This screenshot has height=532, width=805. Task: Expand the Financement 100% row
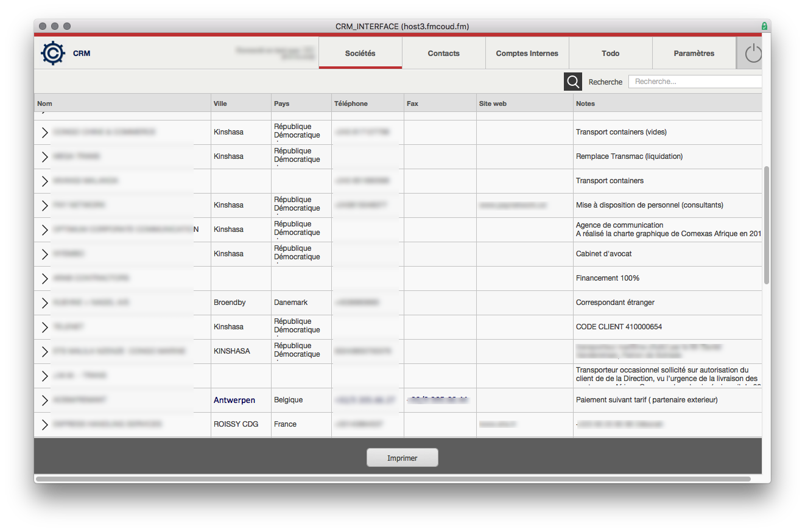pyautogui.click(x=44, y=278)
